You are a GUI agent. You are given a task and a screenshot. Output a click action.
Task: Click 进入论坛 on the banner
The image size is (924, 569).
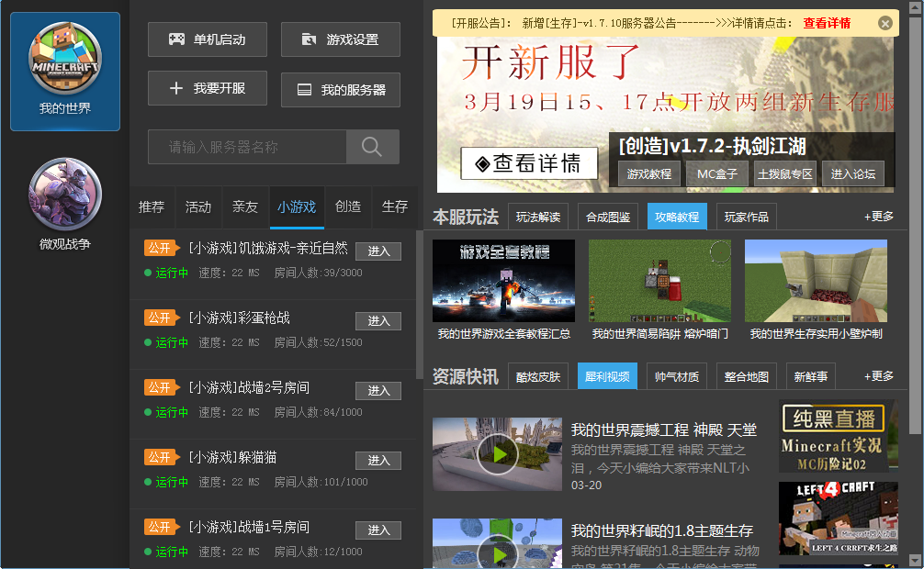point(852,173)
